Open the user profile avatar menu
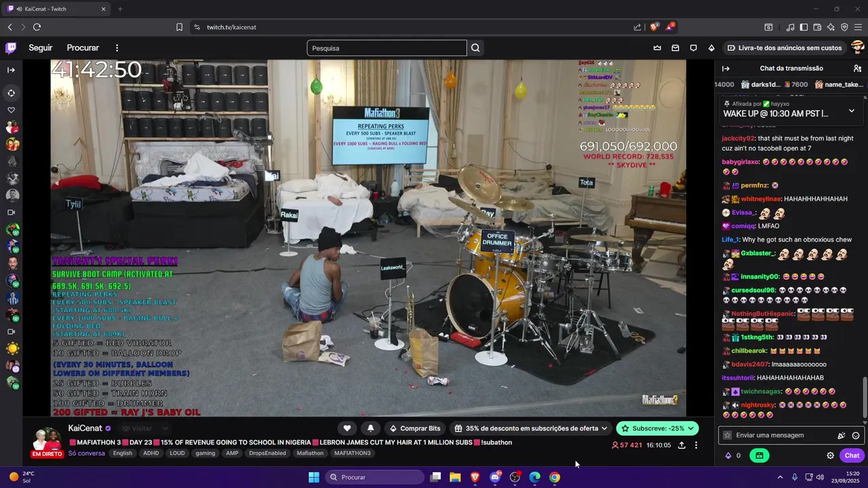The image size is (868, 488). [x=857, y=48]
